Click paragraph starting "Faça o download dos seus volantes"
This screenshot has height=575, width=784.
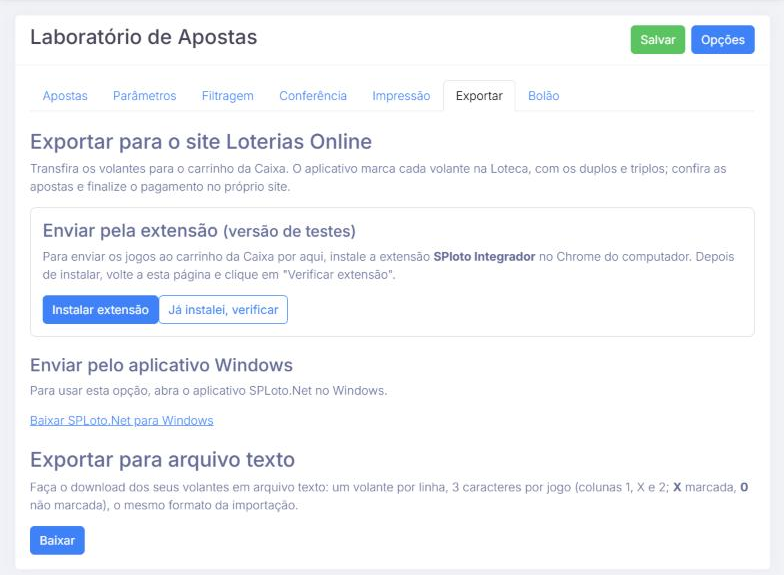coord(389,496)
